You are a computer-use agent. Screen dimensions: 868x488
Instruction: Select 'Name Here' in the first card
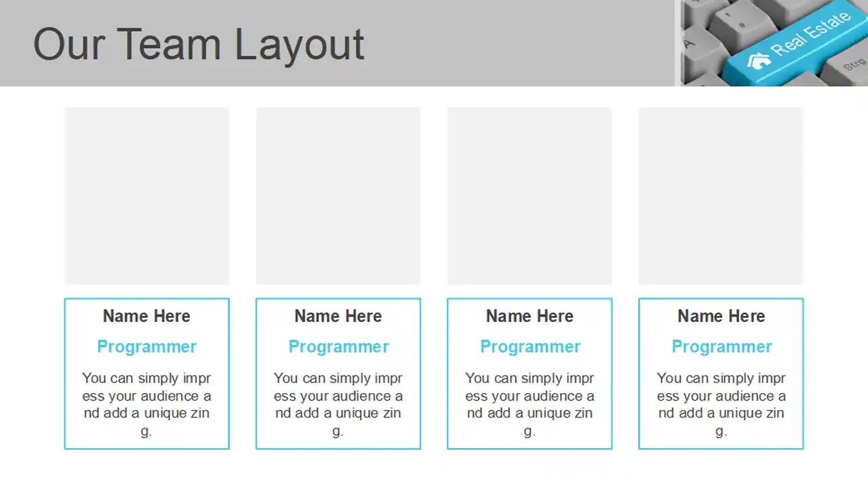click(146, 316)
